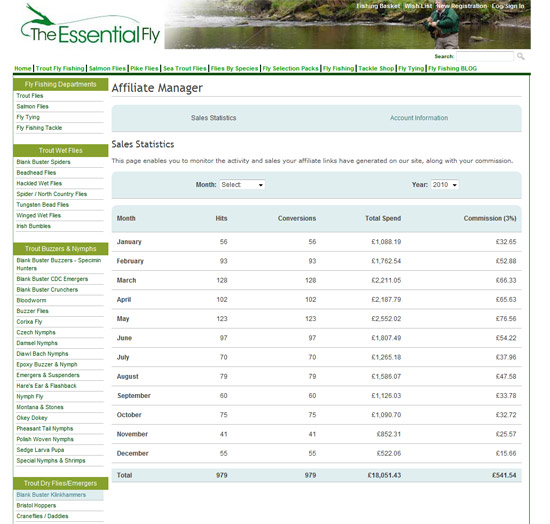Open Montana & Stones link
550x524 pixels.
[x=40, y=407]
